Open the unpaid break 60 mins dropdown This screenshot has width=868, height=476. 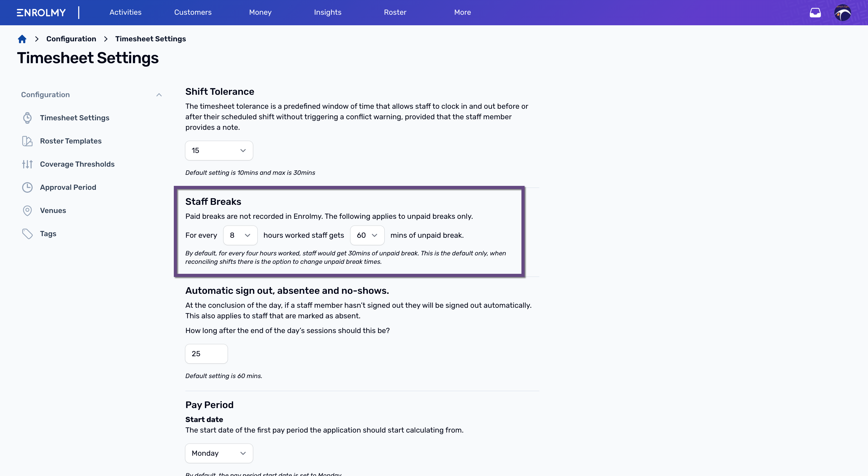click(x=367, y=235)
